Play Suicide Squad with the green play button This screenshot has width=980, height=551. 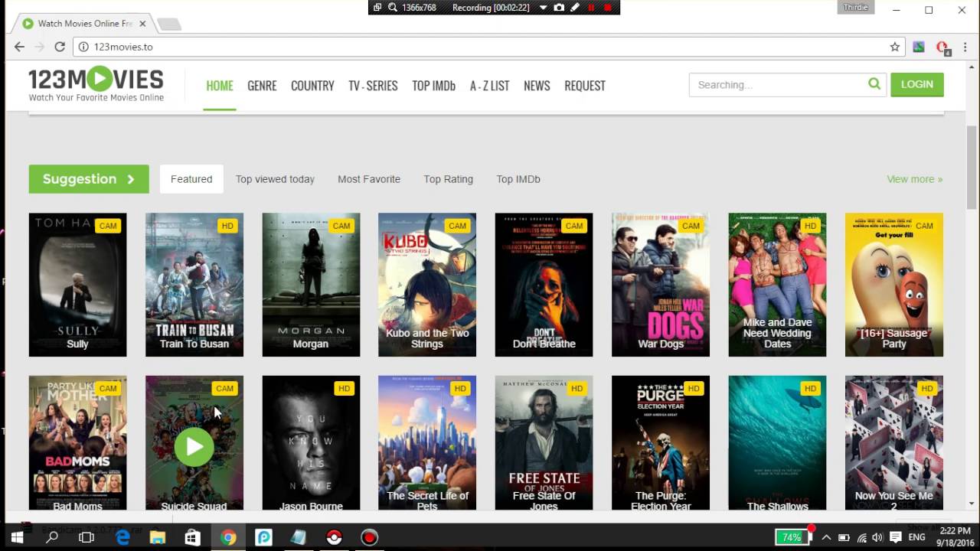[194, 446]
